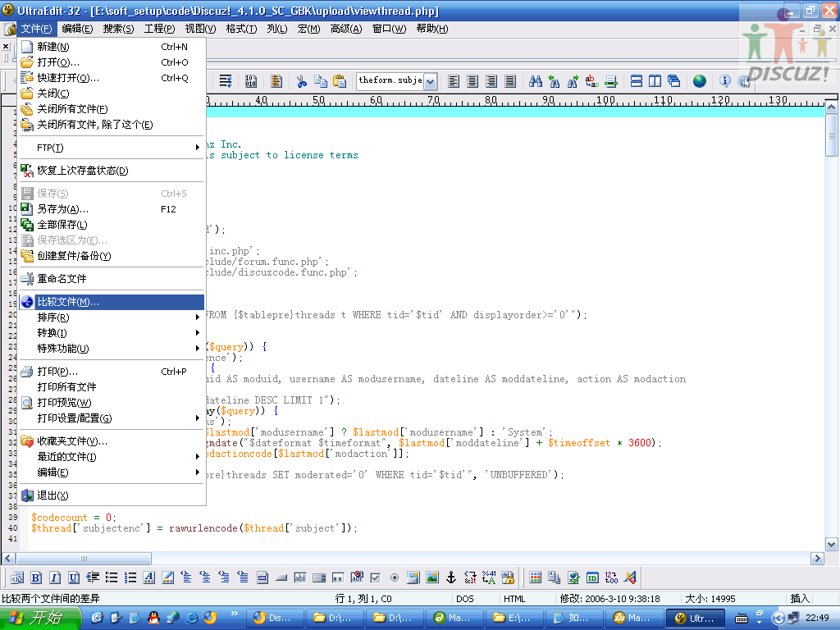This screenshot has height=630, width=840.
Task: Open the Replace (abc) icon
Action: (592, 81)
